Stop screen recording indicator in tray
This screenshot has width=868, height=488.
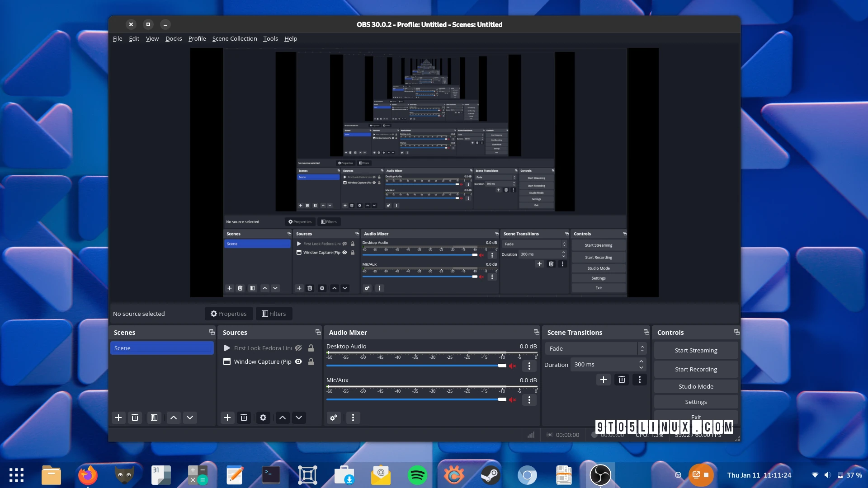pos(701,475)
